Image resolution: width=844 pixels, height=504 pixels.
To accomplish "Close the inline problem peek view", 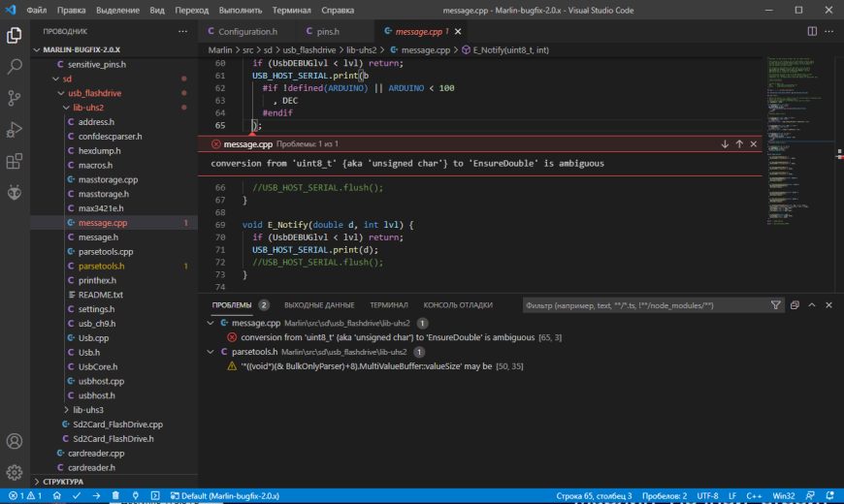I will coord(754,144).
